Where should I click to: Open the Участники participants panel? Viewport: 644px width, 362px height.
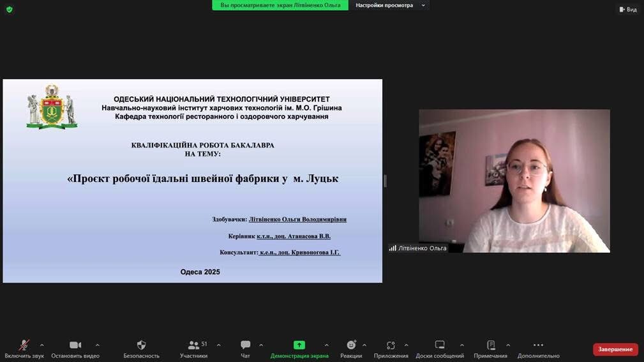(x=193, y=349)
